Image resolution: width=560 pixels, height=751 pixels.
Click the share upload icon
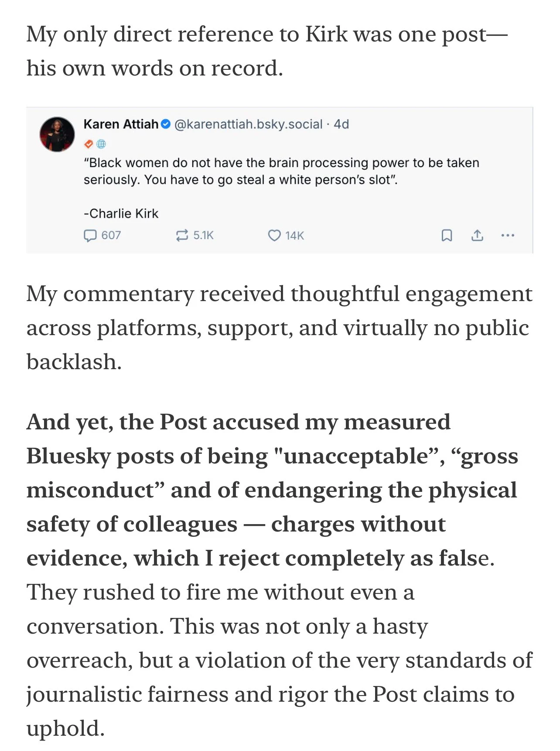click(477, 236)
